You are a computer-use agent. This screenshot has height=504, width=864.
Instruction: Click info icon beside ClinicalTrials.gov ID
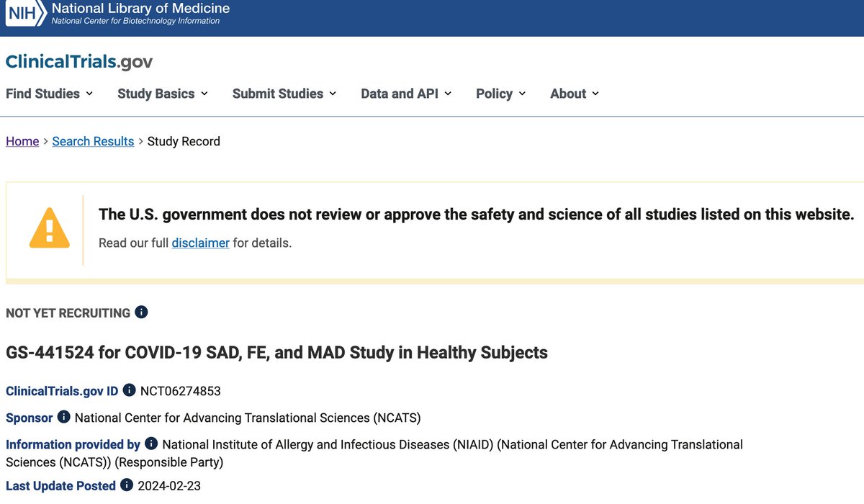click(130, 390)
